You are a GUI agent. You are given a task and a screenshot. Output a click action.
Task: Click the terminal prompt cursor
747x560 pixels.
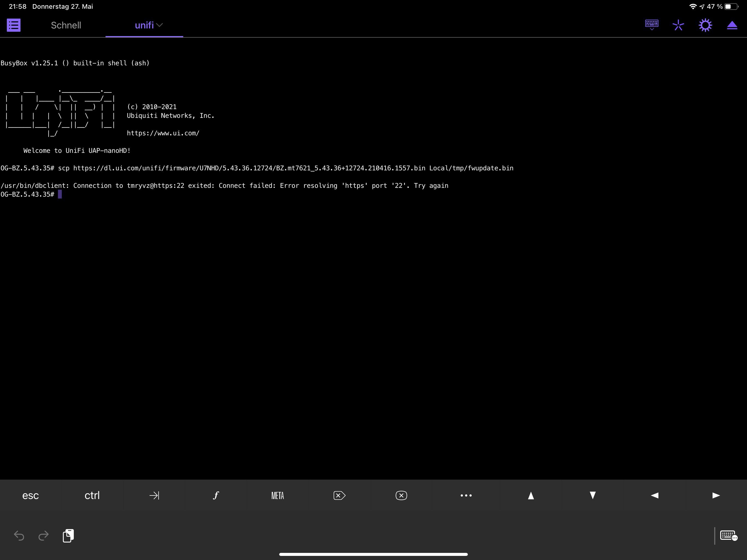[60, 194]
